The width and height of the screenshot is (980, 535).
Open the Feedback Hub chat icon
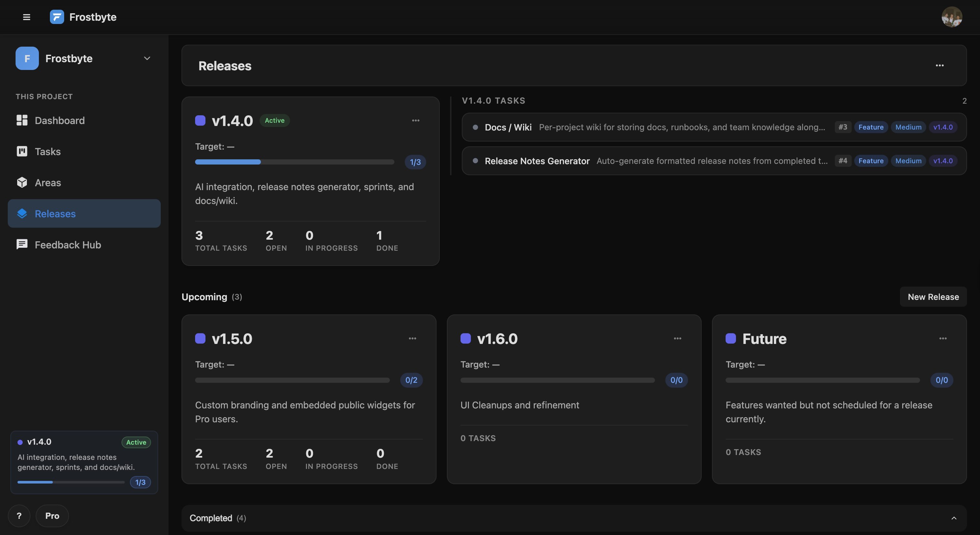[22, 245]
